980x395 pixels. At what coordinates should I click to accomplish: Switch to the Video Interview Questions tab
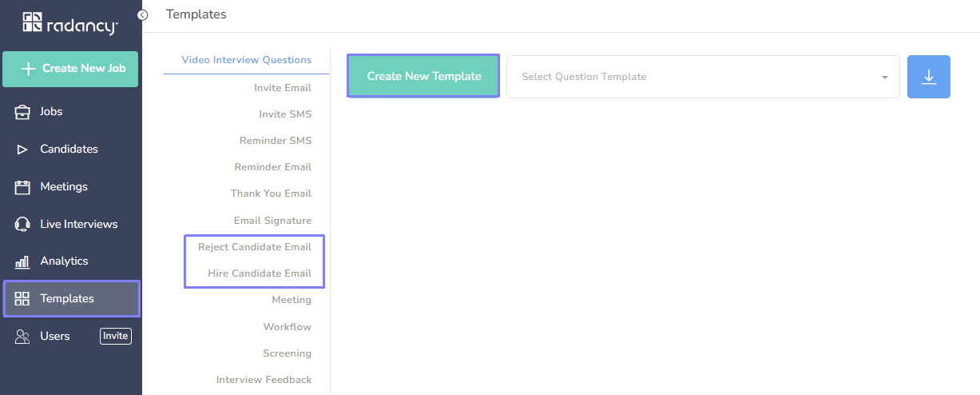pyautogui.click(x=246, y=60)
